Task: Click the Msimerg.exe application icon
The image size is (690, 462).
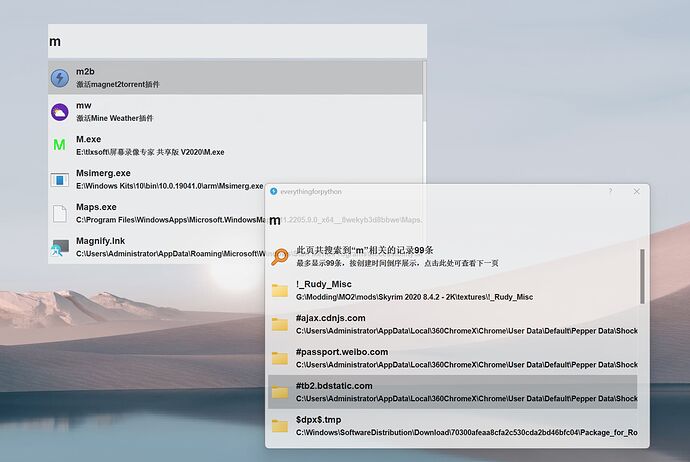Action: click(x=60, y=180)
